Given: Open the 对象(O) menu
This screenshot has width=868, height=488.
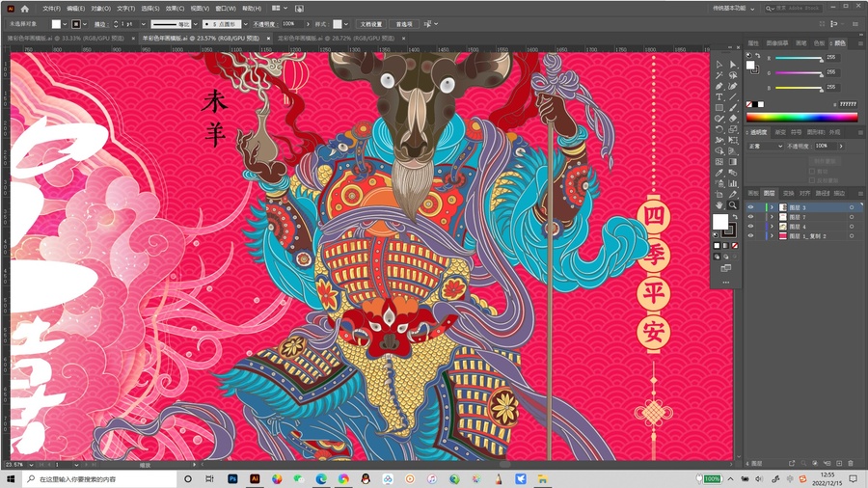Looking at the screenshot, I should [100, 9].
